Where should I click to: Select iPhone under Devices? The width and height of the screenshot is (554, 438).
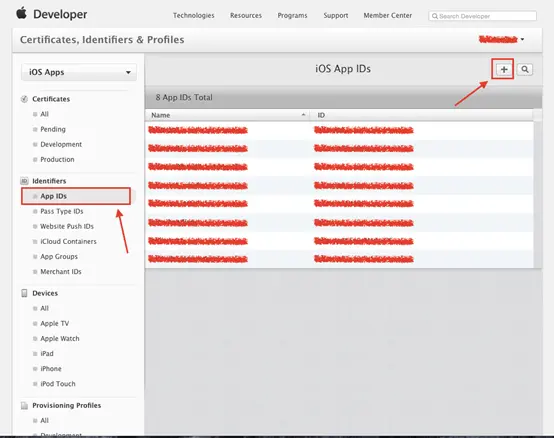(x=51, y=369)
